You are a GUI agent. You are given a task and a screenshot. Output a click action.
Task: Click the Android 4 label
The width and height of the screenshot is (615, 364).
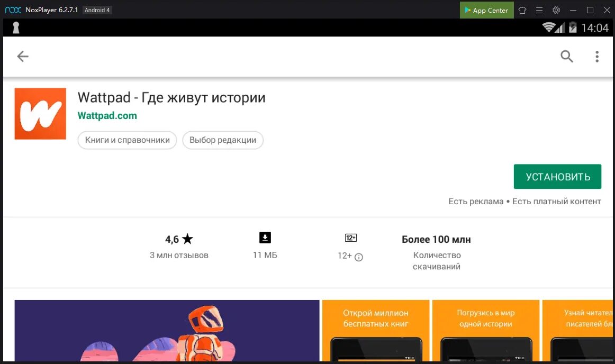tap(97, 10)
